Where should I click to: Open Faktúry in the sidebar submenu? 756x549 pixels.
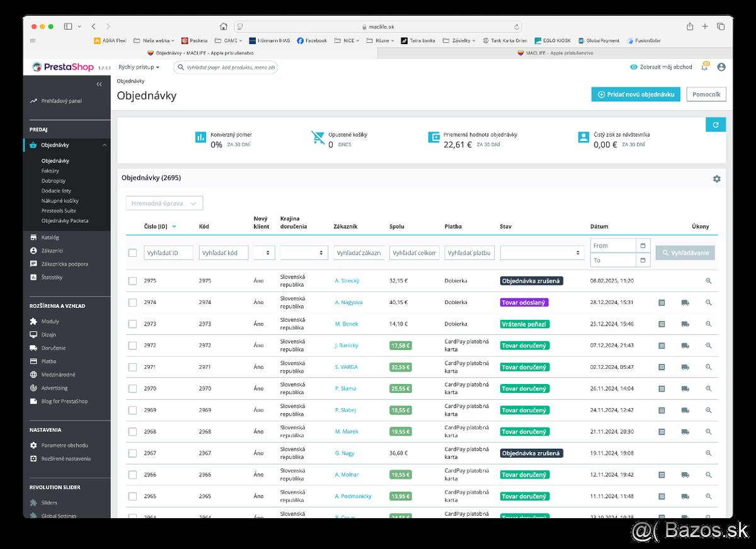pos(50,171)
